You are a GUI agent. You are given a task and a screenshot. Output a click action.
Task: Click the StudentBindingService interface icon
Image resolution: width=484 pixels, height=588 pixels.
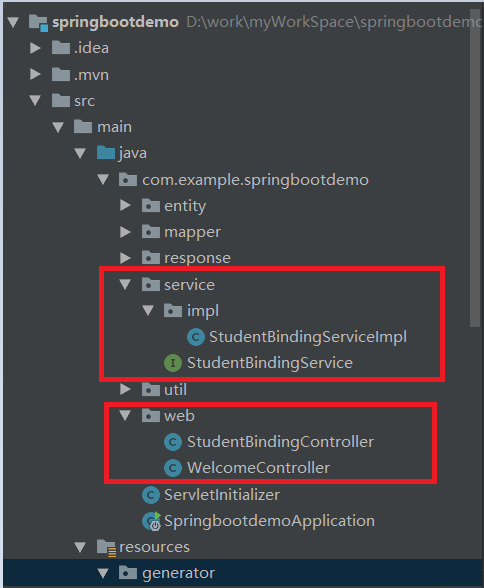pyautogui.click(x=173, y=363)
